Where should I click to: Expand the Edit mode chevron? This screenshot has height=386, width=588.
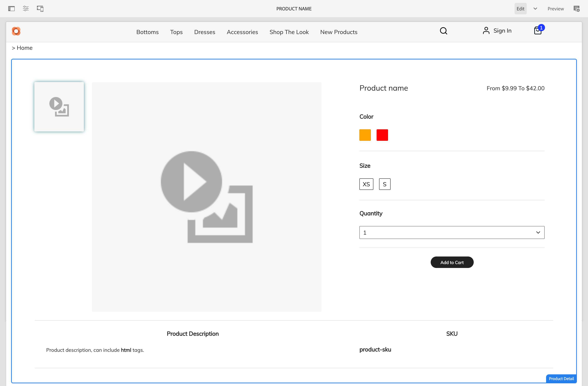point(535,9)
